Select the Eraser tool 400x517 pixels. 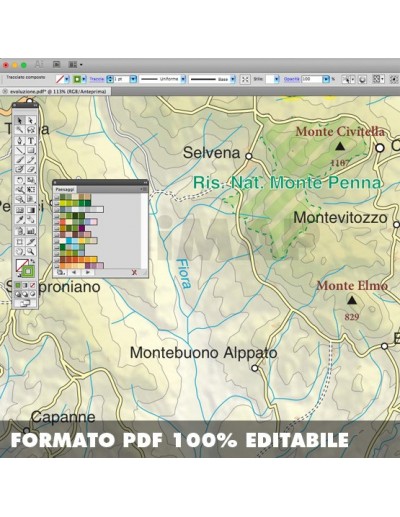pos(30,169)
